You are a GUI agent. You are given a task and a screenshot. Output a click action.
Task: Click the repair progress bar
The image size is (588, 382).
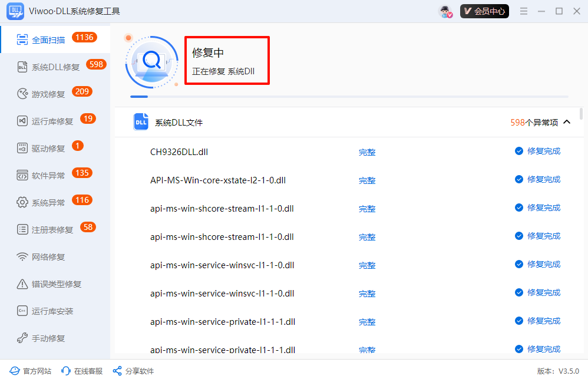point(349,96)
